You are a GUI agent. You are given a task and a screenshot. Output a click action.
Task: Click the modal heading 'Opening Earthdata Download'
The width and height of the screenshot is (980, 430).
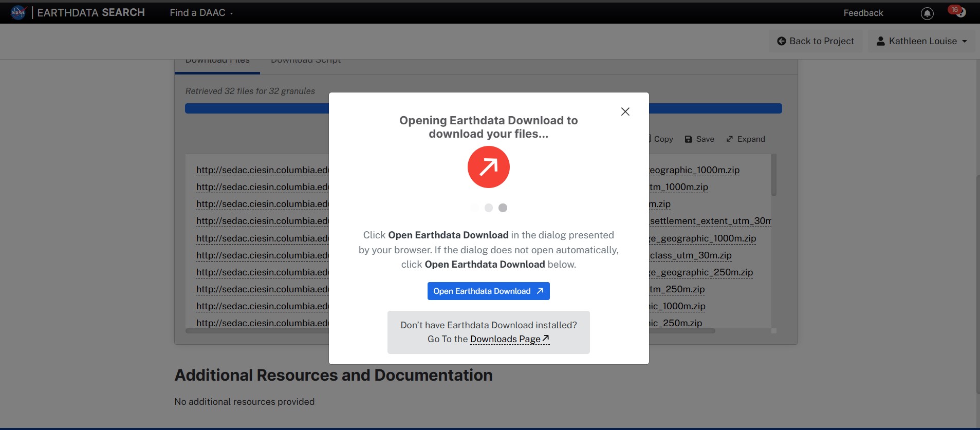(x=488, y=127)
